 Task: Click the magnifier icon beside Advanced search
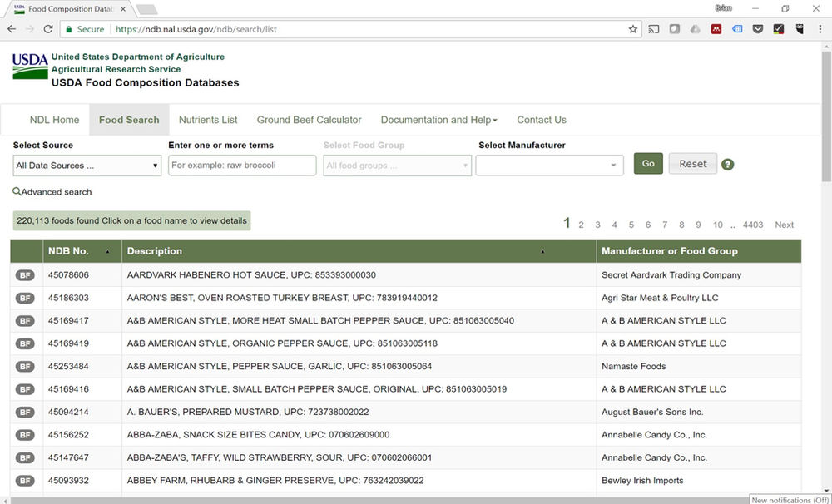pyautogui.click(x=17, y=191)
